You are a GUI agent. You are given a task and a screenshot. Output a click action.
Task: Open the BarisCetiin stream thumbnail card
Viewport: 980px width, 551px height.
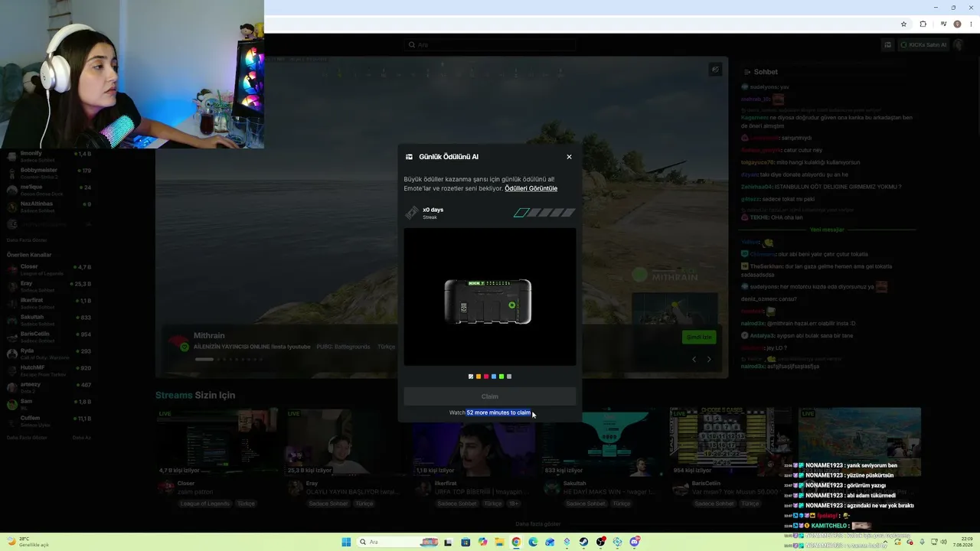pos(731,443)
